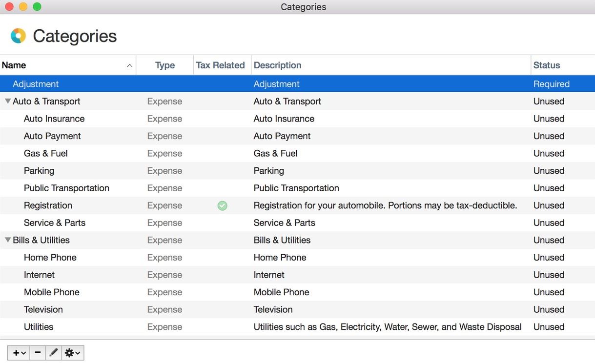Open the gear actions menu
The width and height of the screenshot is (595, 364).
click(72, 353)
